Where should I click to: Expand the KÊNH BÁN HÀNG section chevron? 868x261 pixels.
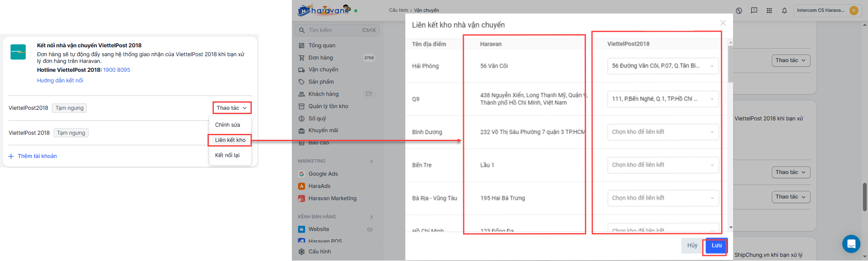pyautogui.click(x=372, y=217)
